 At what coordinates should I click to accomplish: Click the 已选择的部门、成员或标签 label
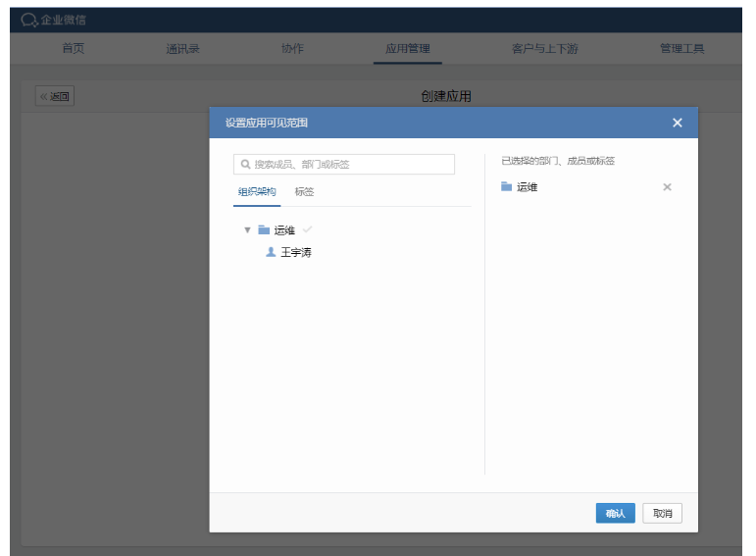pyautogui.click(x=558, y=161)
